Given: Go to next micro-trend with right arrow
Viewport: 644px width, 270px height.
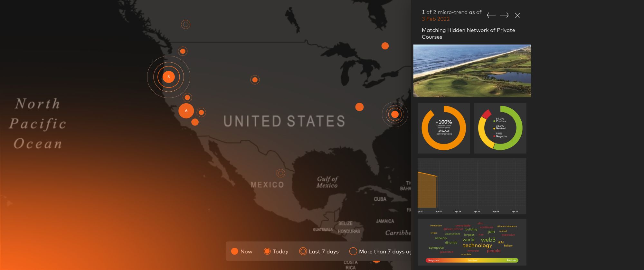Looking at the screenshot, I should pos(504,15).
